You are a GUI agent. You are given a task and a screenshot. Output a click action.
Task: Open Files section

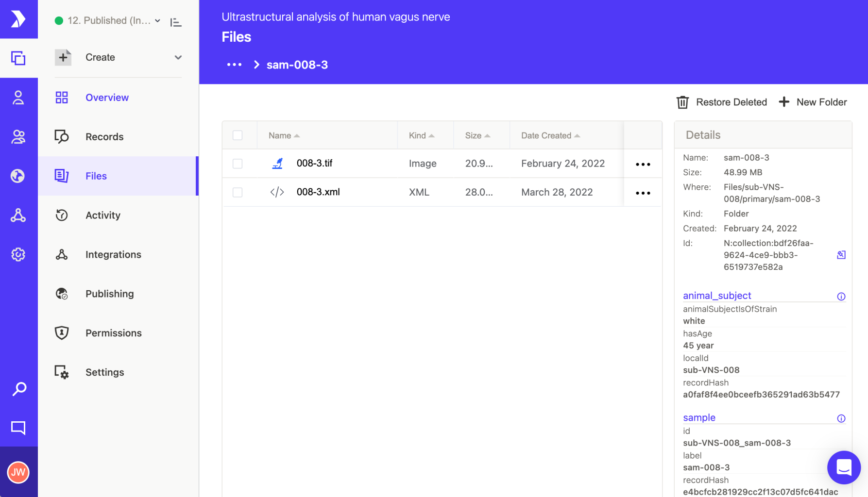[x=118, y=176]
